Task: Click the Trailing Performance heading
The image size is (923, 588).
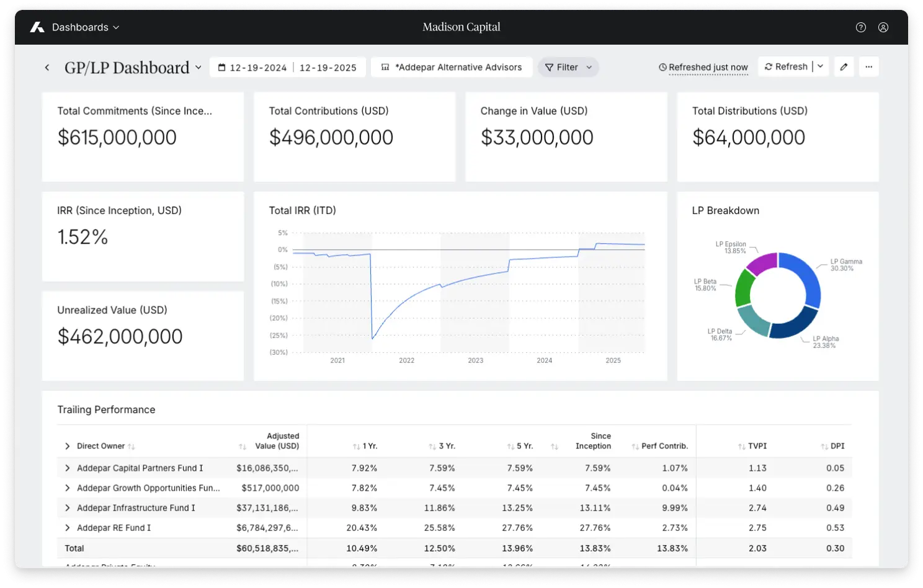Action: [106, 409]
